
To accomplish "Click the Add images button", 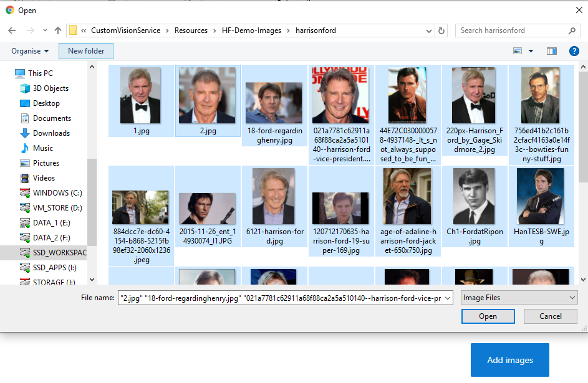I will (x=509, y=360).
